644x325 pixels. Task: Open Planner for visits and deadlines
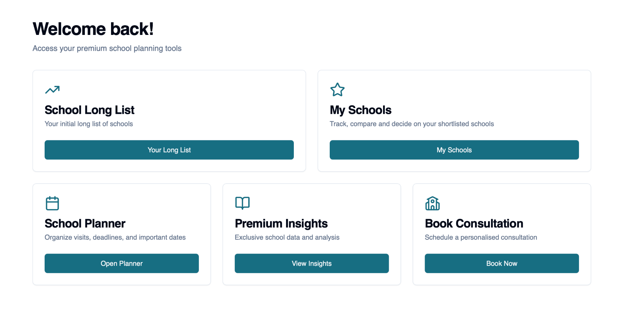pos(121,263)
